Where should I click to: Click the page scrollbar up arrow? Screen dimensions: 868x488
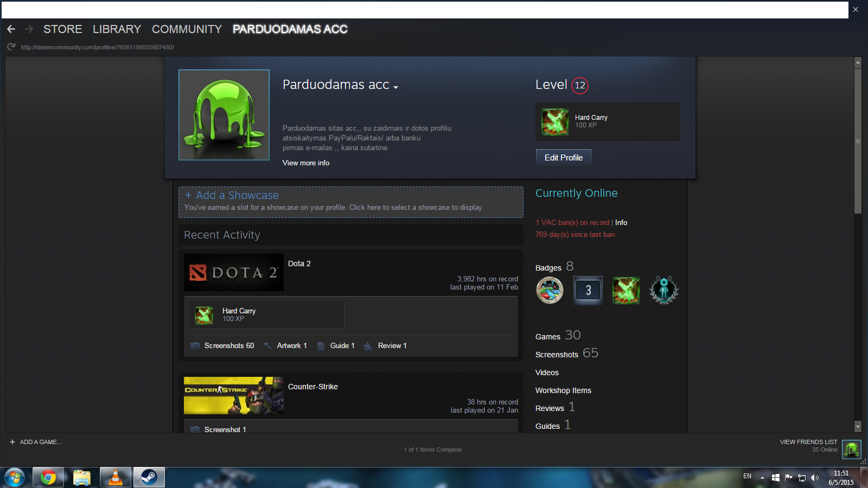tap(858, 62)
